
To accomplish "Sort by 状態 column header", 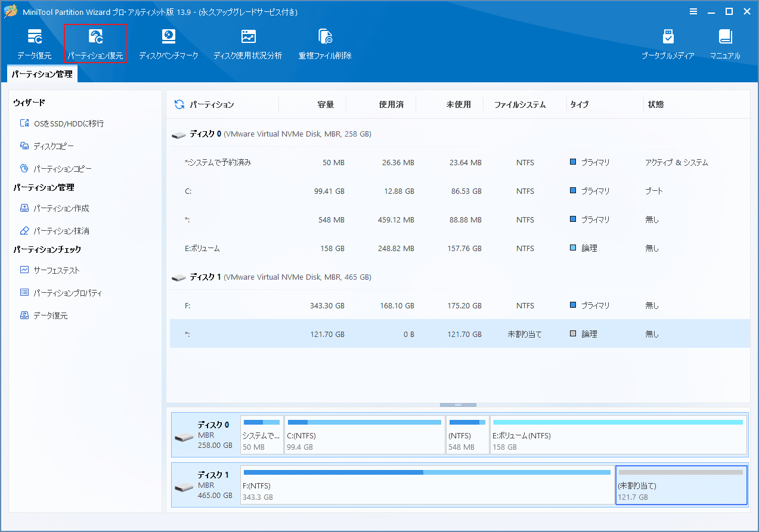I will tap(656, 104).
